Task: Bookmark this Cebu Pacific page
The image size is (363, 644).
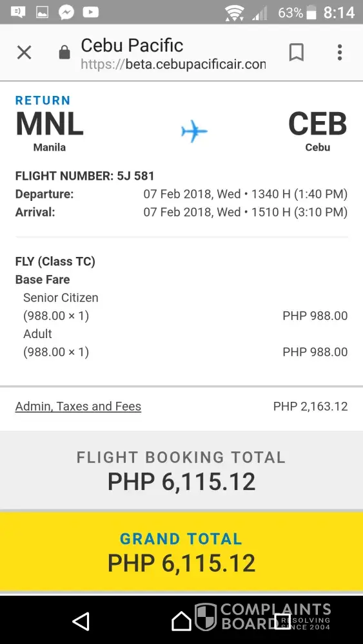Action: [x=297, y=53]
